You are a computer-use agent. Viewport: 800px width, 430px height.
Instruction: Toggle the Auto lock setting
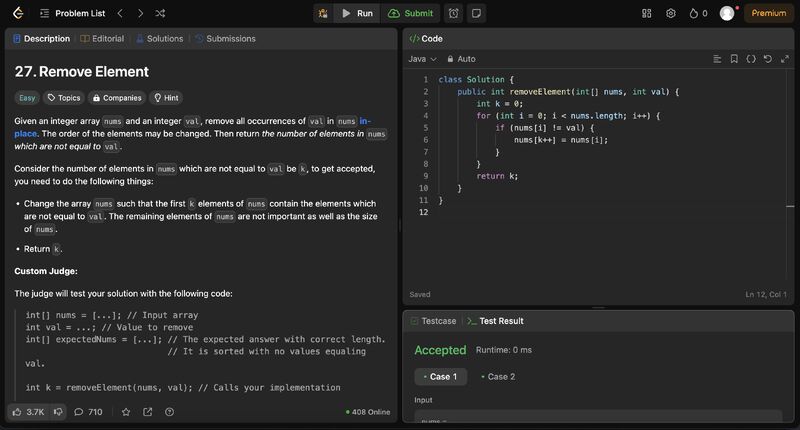[x=461, y=59]
